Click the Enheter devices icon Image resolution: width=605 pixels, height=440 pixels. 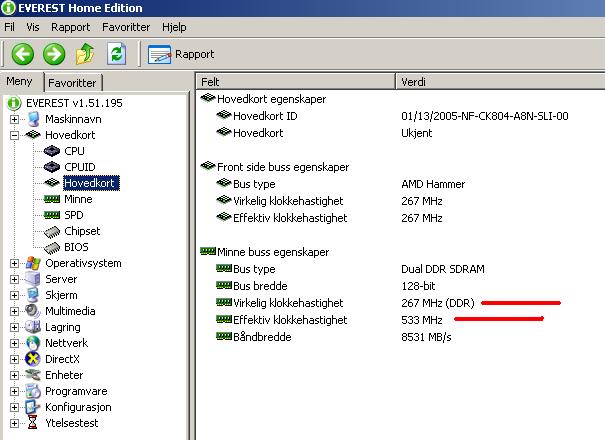33,375
